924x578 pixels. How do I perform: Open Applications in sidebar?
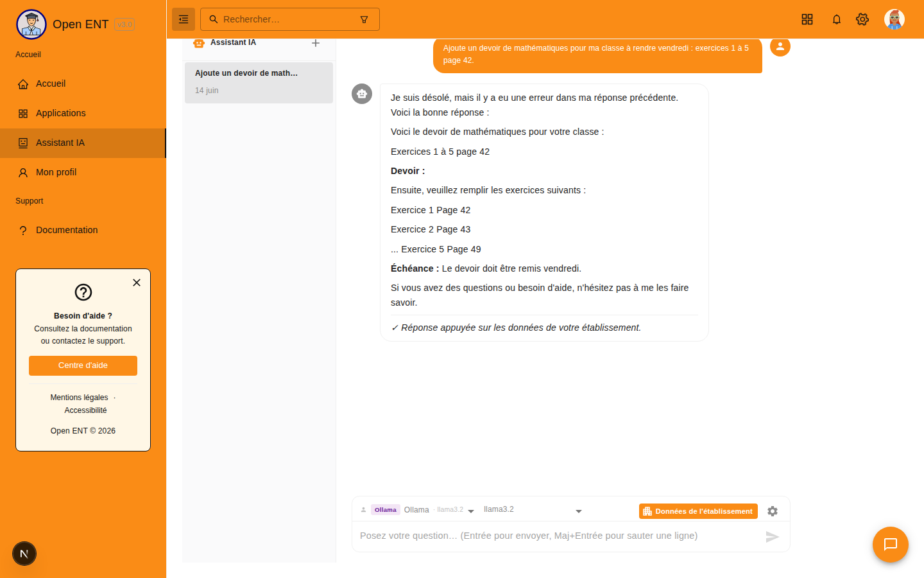click(x=83, y=114)
